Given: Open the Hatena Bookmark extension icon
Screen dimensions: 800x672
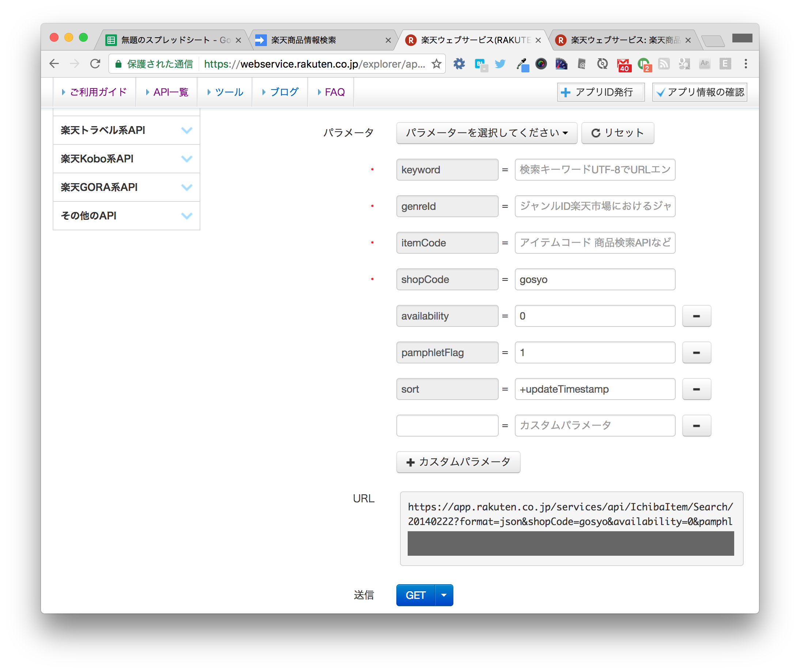Looking at the screenshot, I should pyautogui.click(x=481, y=64).
